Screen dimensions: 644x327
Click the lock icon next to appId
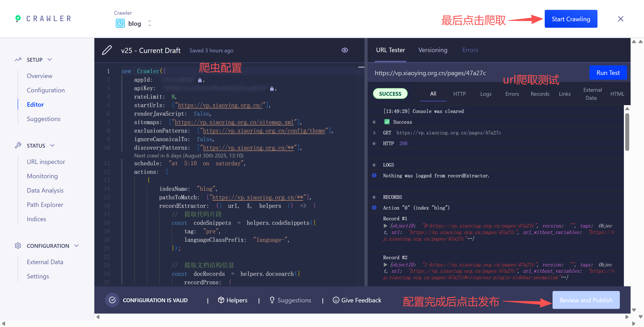pos(199,80)
